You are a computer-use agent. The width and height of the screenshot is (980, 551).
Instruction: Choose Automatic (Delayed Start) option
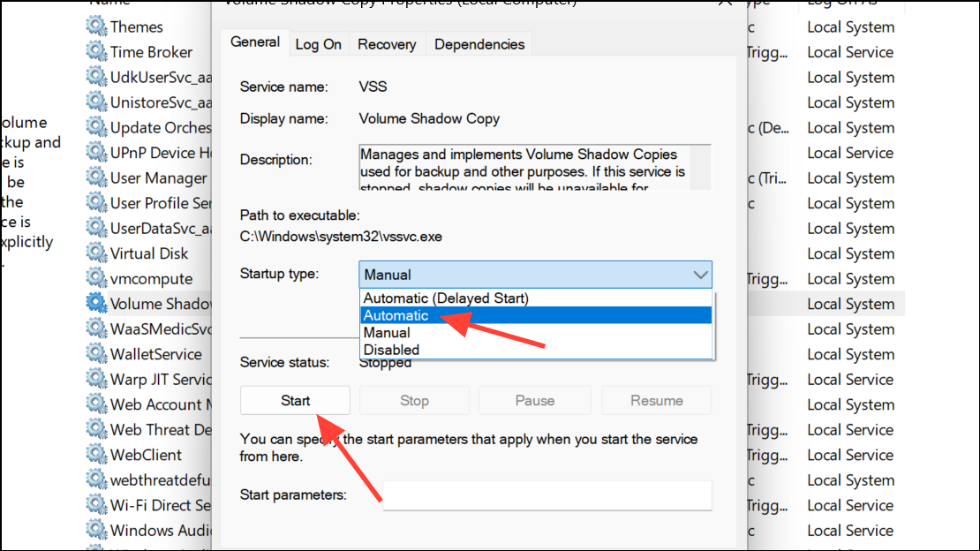(446, 298)
